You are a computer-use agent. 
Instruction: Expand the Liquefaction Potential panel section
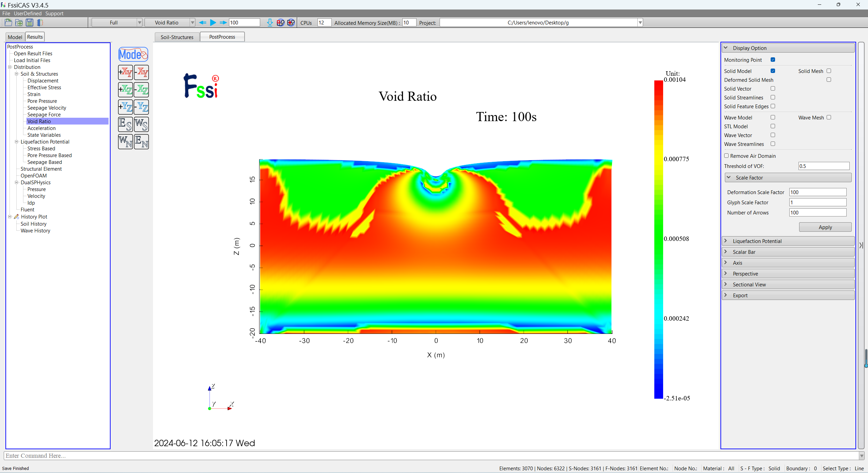click(788, 241)
